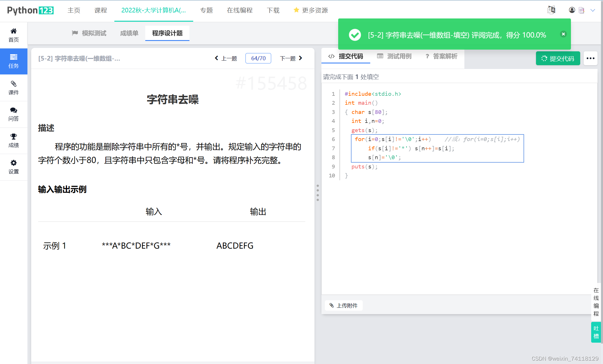Click the 吐槽 feedback button
This screenshot has height=364, width=603.
(x=595, y=332)
